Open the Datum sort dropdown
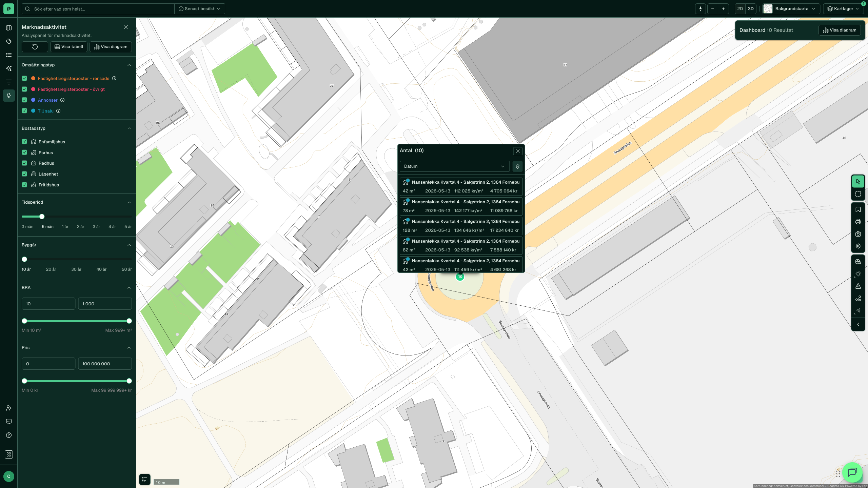The width and height of the screenshot is (868, 488). click(x=454, y=166)
